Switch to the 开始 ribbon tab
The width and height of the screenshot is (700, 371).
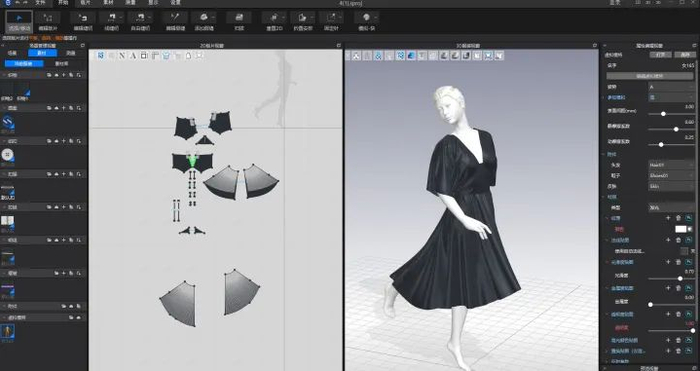point(63,3)
